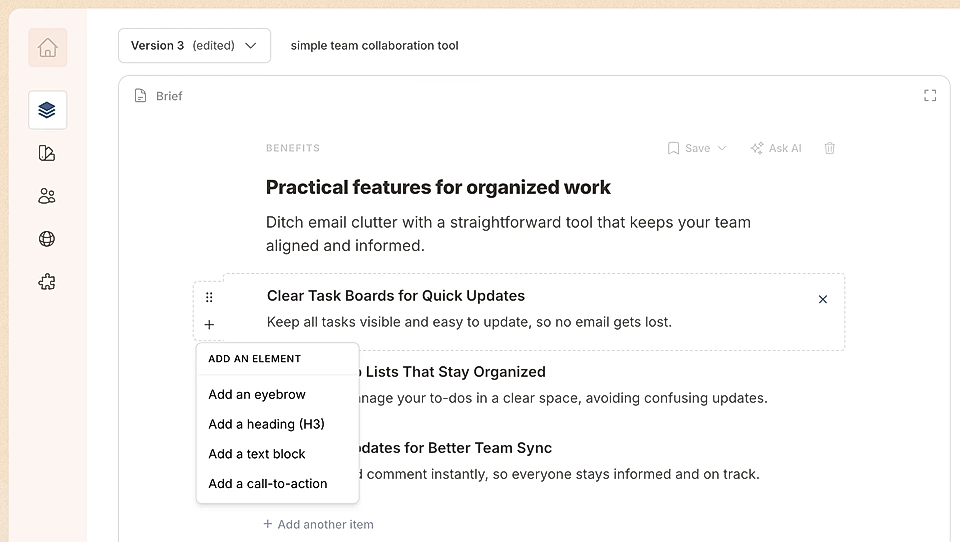Click the drag handle dots icon
The height and width of the screenshot is (542, 960).
click(x=209, y=298)
